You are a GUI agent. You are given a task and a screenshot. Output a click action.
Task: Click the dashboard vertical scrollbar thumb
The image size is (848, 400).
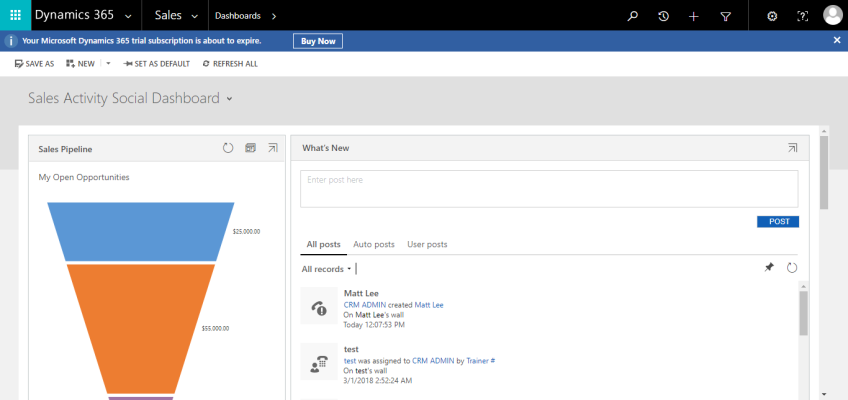[x=824, y=172]
